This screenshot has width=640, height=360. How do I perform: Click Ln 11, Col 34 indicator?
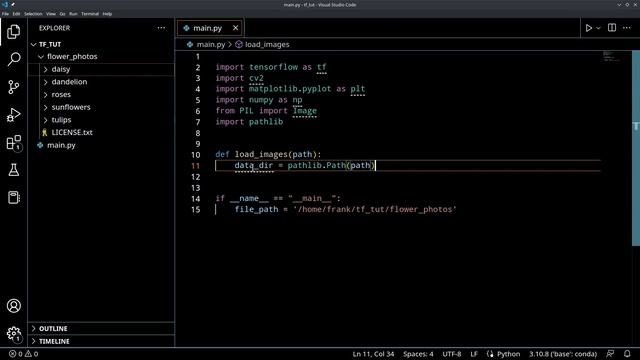[373, 354]
